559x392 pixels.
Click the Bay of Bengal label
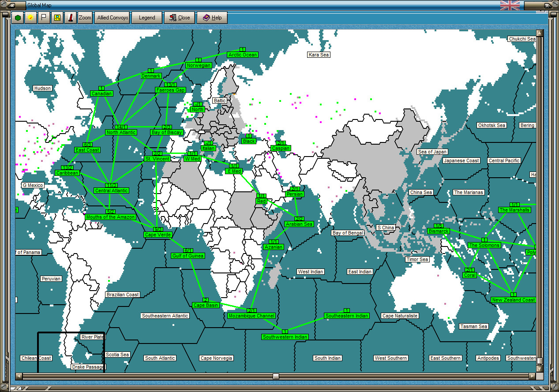pyautogui.click(x=348, y=233)
